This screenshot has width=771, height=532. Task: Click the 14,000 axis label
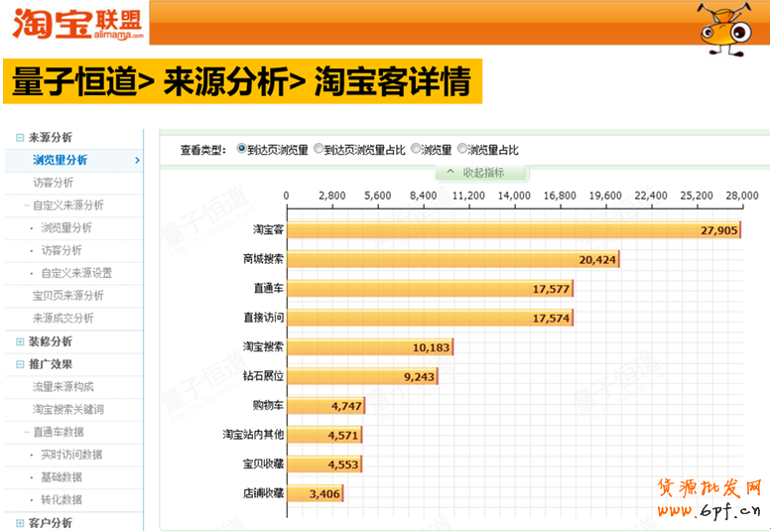[x=514, y=196]
